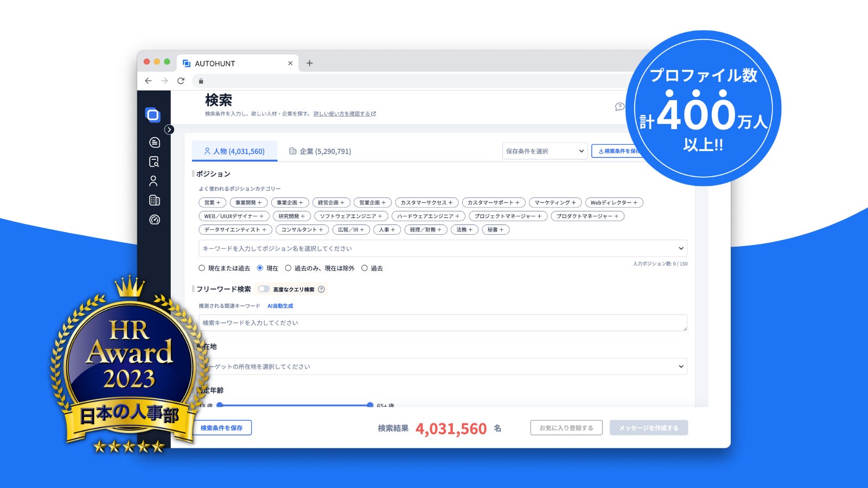Add the カスタマーサポート position tag
Image resolution: width=868 pixels, height=488 pixels.
493,203
